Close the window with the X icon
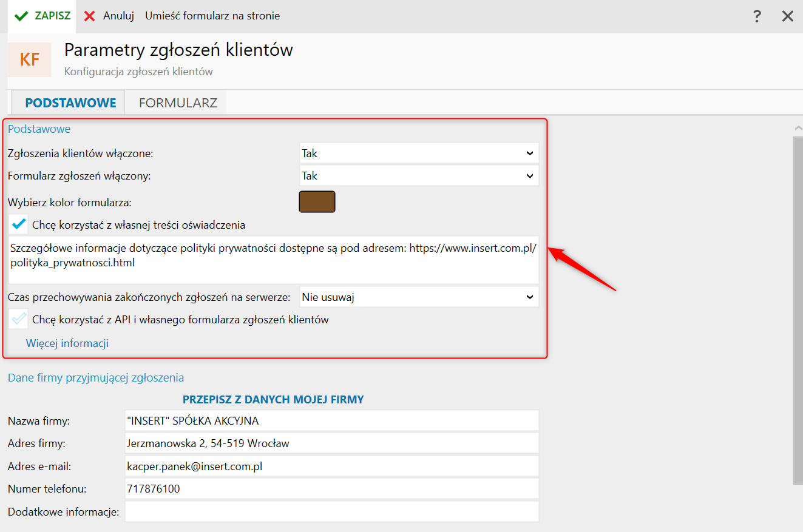 pyautogui.click(x=788, y=16)
